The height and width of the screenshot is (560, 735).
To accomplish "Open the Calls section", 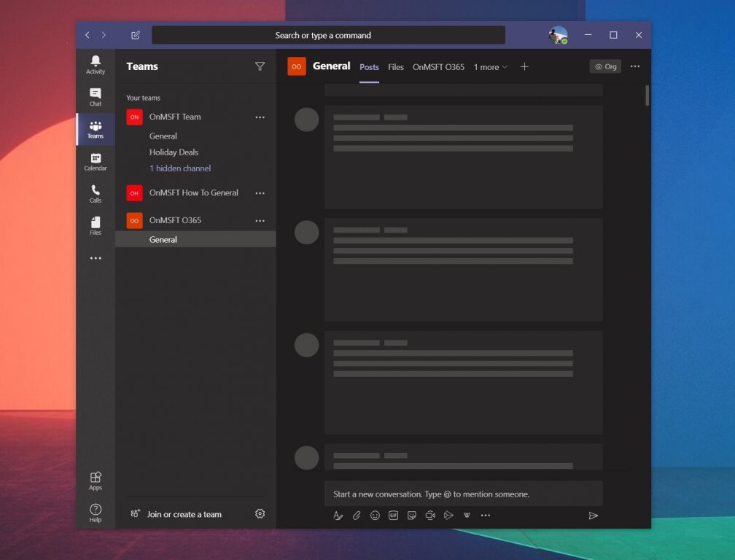I will point(96,193).
